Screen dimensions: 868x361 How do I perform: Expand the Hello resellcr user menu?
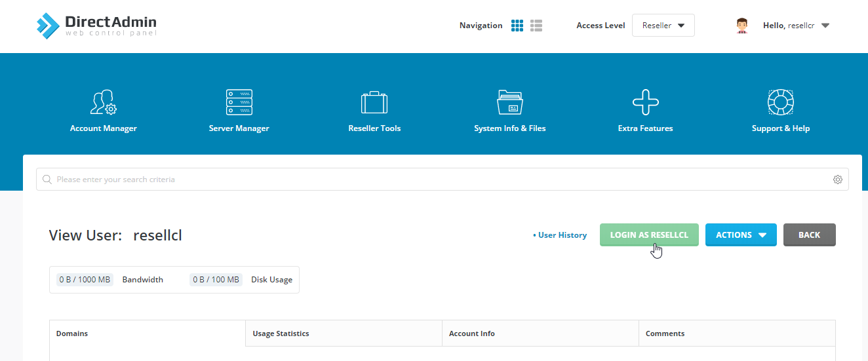[x=797, y=26]
